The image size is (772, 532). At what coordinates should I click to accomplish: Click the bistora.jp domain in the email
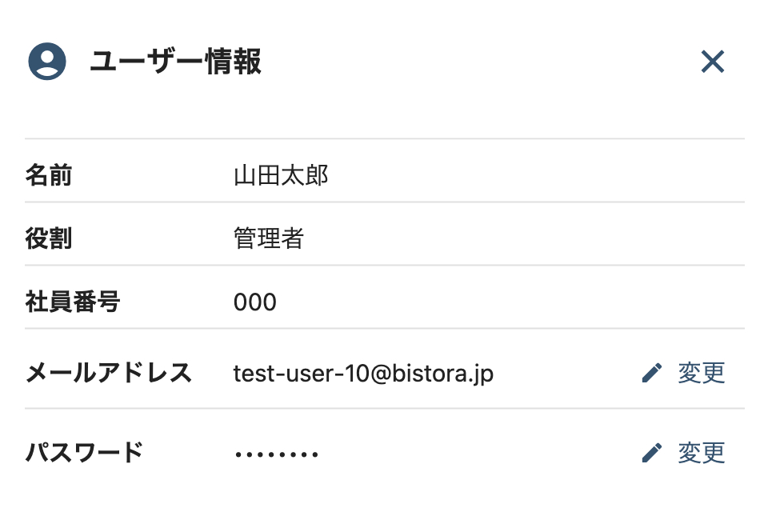coord(442,373)
